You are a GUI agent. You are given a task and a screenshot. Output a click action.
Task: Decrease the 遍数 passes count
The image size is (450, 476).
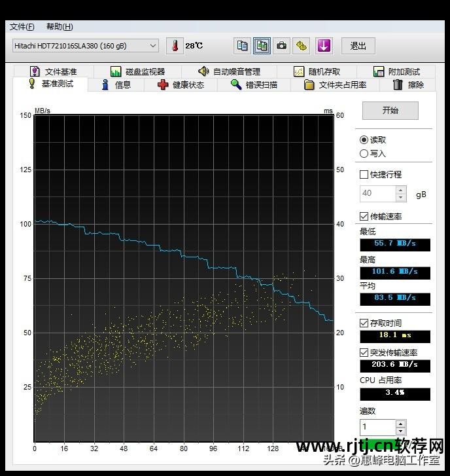click(x=400, y=431)
